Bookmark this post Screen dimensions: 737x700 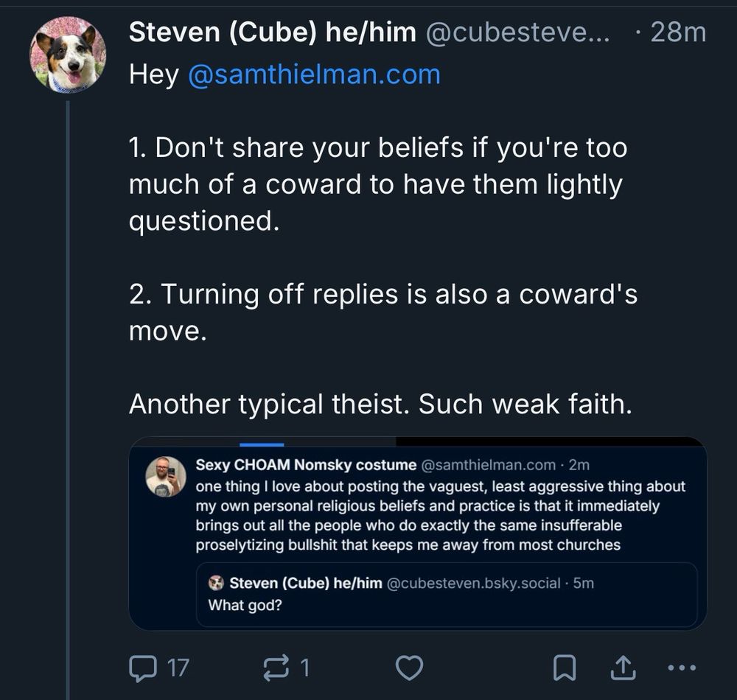(564, 668)
